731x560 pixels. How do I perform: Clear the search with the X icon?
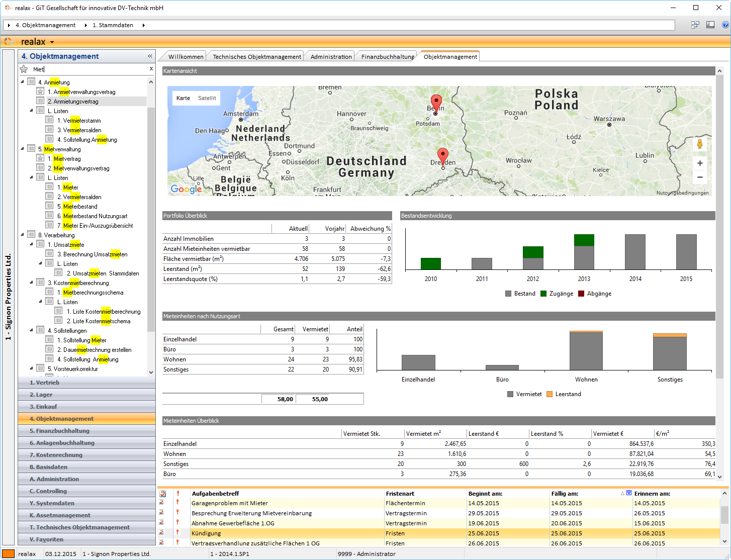click(x=151, y=69)
